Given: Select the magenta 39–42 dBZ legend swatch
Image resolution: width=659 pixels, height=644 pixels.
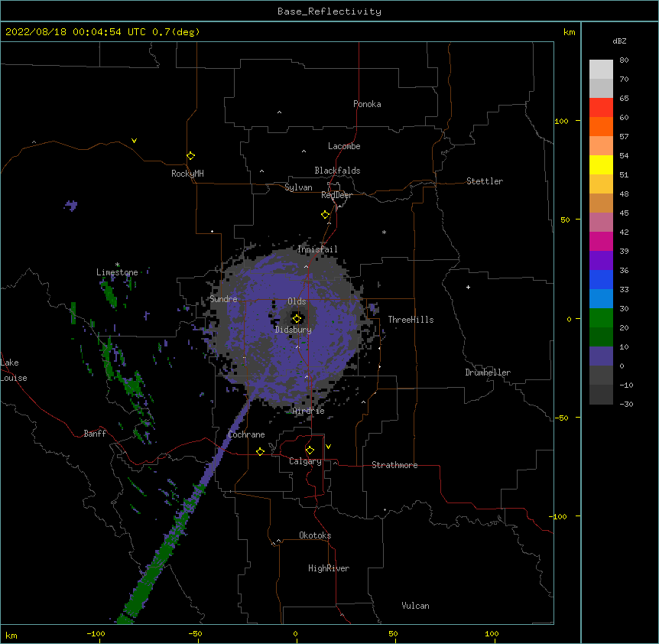Looking at the screenshot, I should [x=601, y=241].
